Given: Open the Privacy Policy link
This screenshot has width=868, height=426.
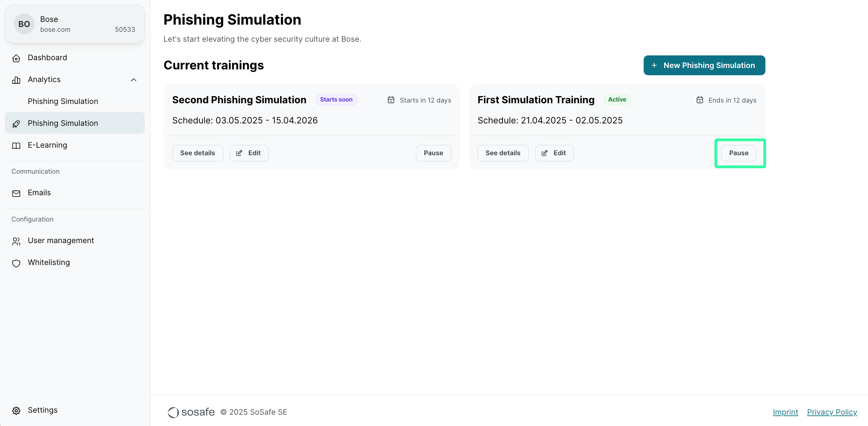Looking at the screenshot, I should click(832, 412).
